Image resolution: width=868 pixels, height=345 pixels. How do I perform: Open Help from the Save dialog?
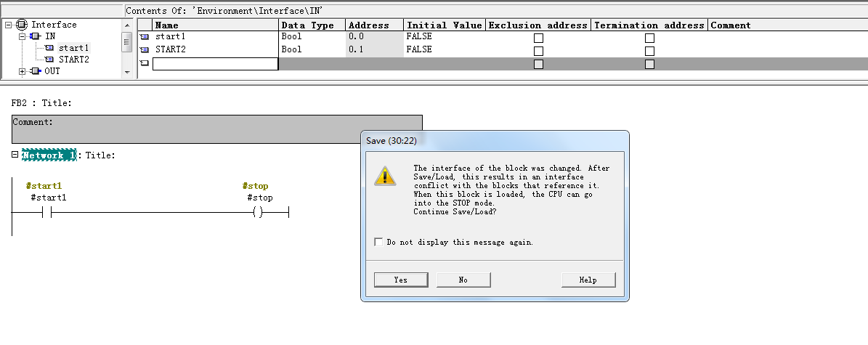tap(588, 280)
